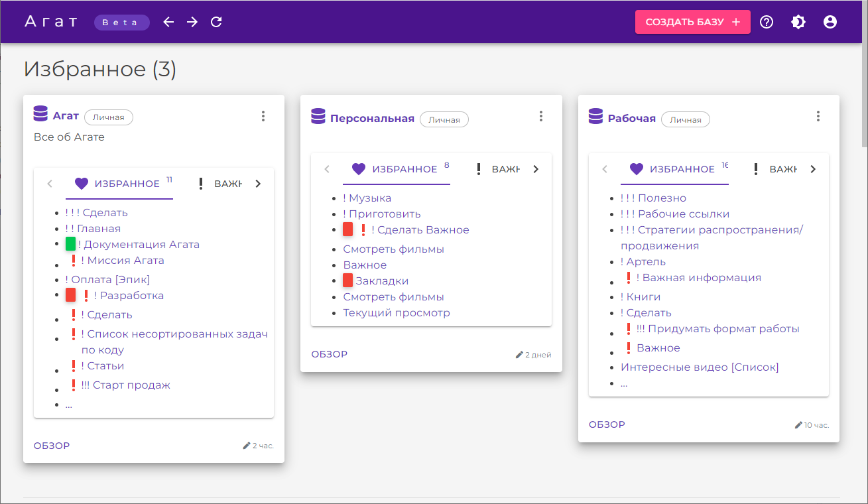The image size is (868, 504).
Task: Click the Создать базу button
Action: click(x=692, y=22)
